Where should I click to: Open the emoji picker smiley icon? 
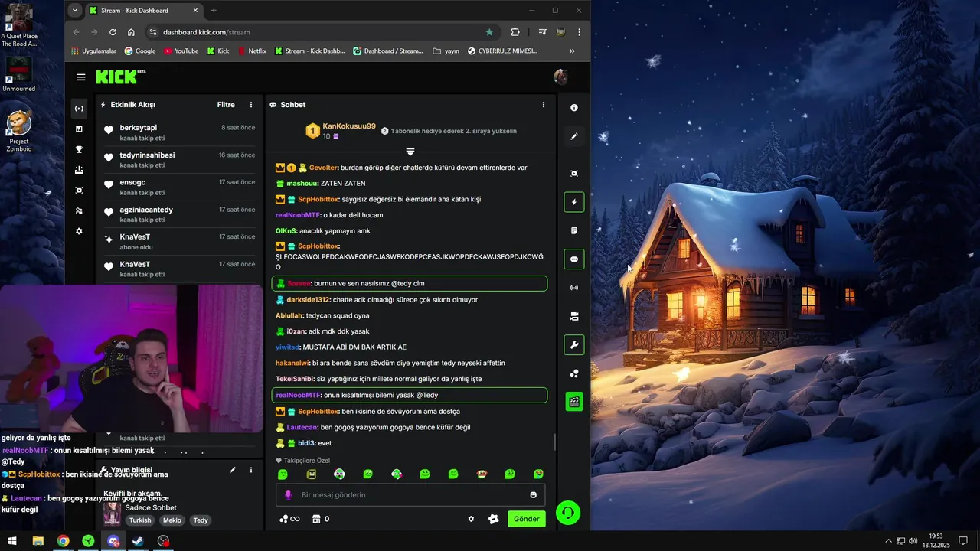pos(534,495)
